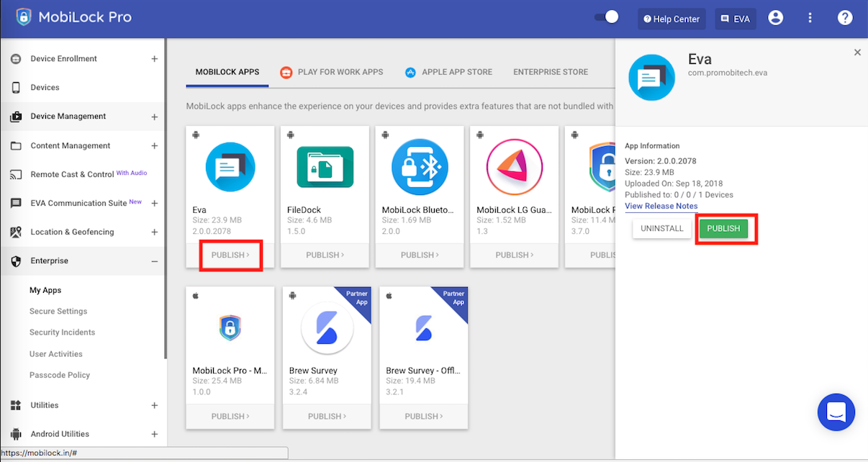The image size is (868, 462).
Task: Click the FileDock app icon
Action: coord(325,167)
